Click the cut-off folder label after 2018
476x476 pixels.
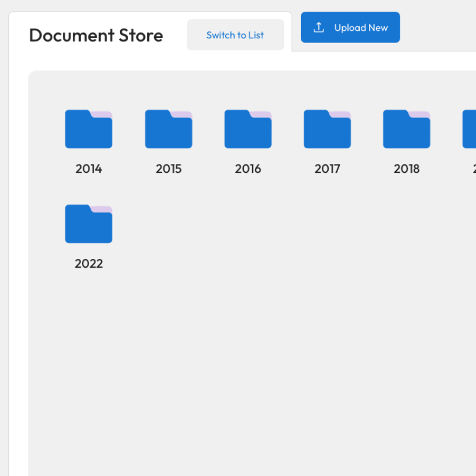pos(474,169)
